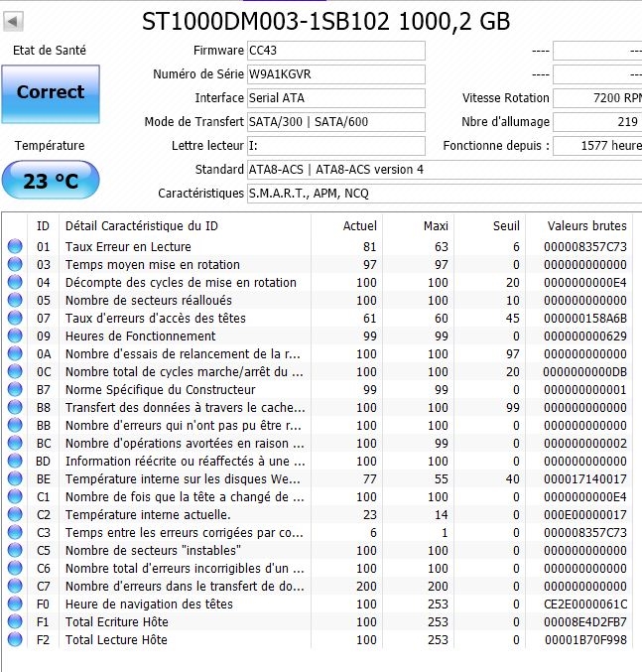The width and height of the screenshot is (642, 672).
Task: Click the status orb for Température interne actuelle
Action: [15, 515]
